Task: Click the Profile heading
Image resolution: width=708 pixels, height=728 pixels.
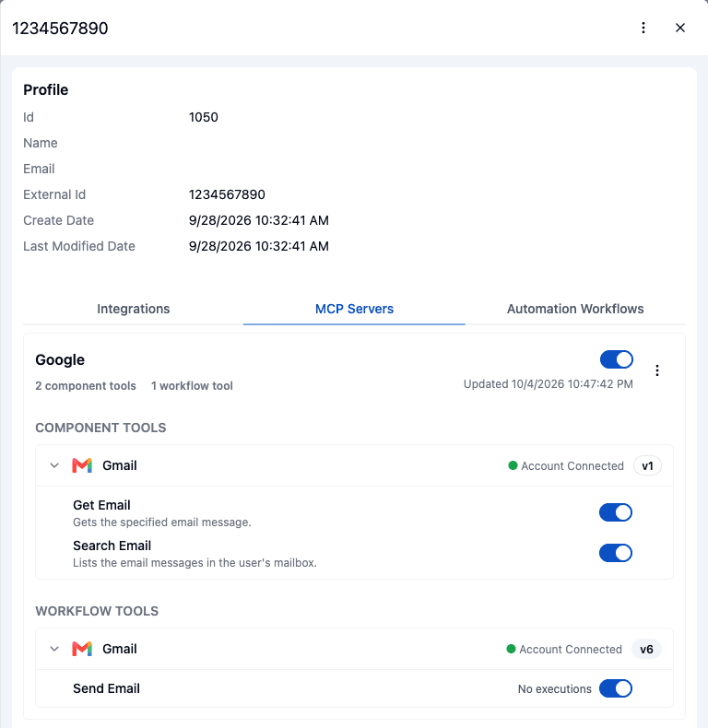Action: tap(45, 89)
